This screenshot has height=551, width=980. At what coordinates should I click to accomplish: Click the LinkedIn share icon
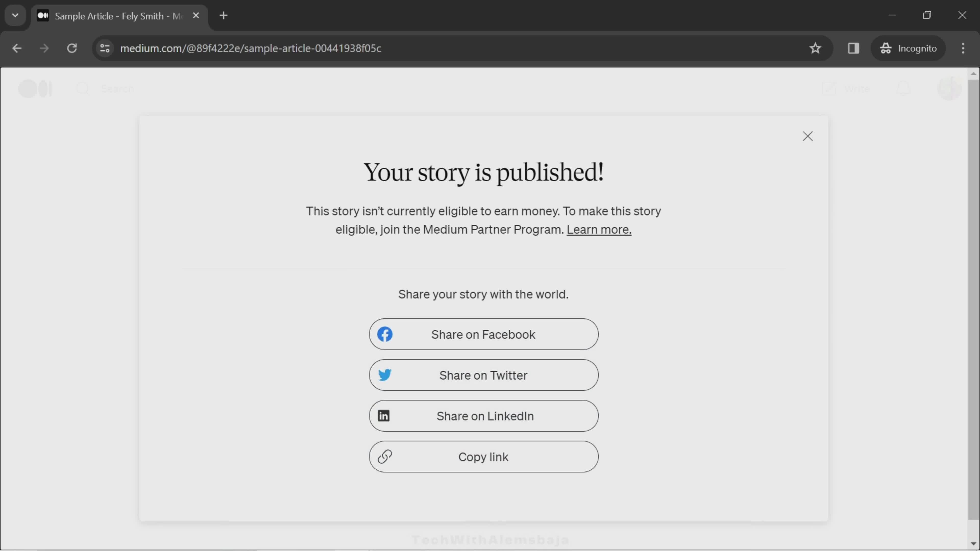[x=383, y=416]
